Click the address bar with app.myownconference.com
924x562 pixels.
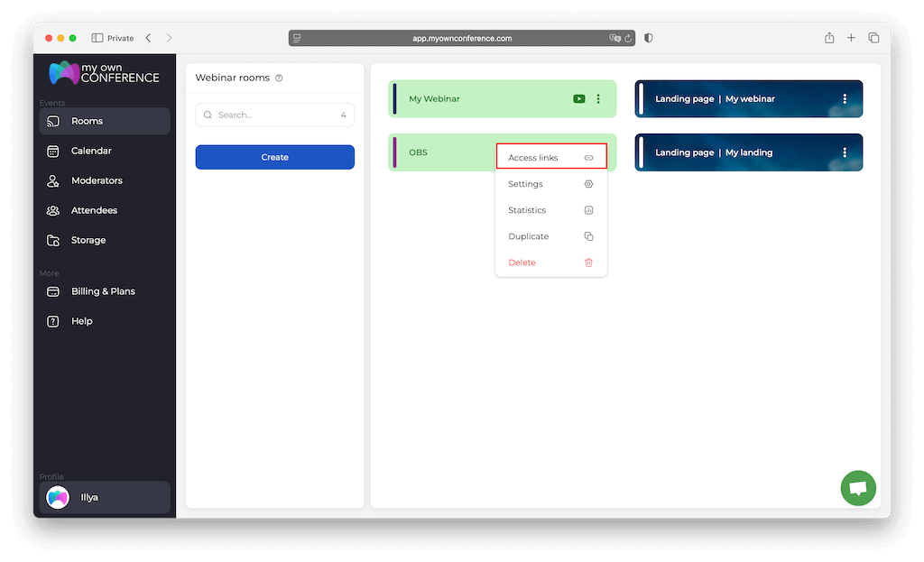[461, 38]
